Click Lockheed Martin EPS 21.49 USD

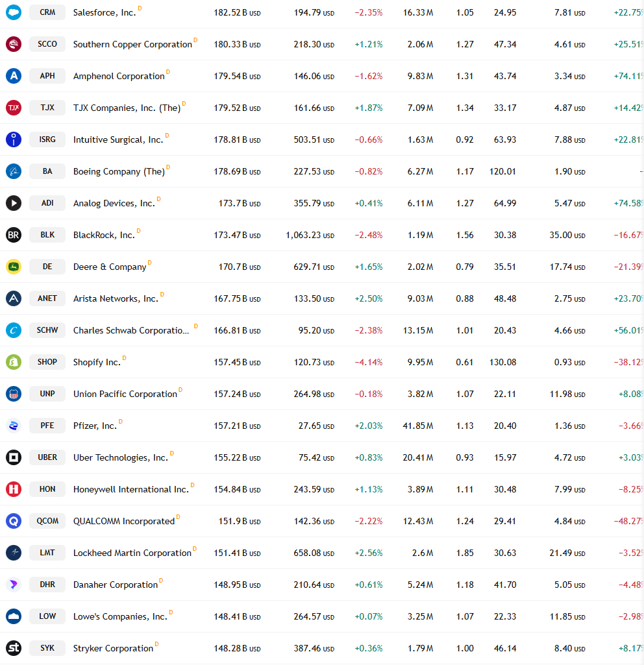[x=567, y=553]
